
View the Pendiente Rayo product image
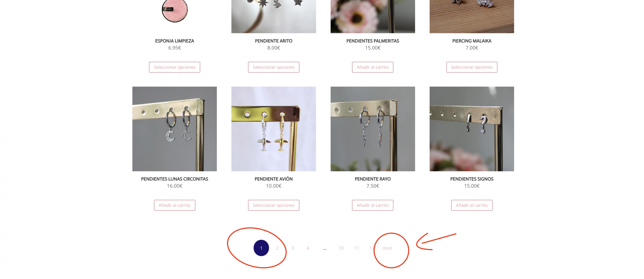[373, 129]
